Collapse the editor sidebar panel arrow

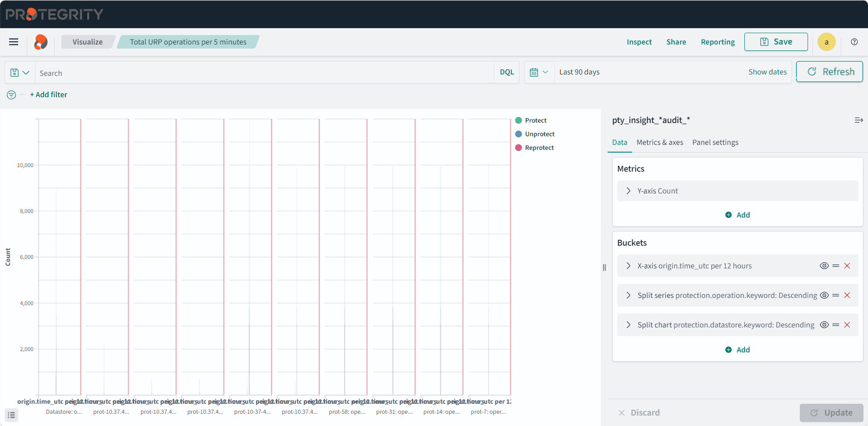[x=858, y=120]
